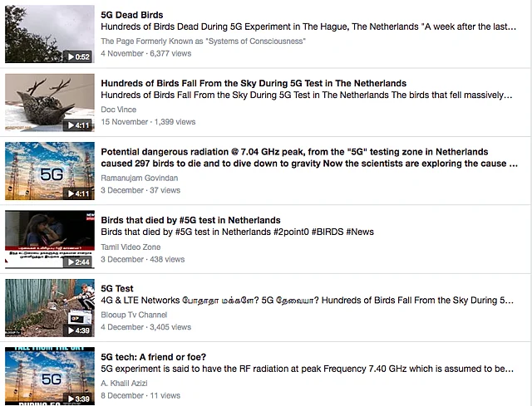Play the 2:44 Tamil news video

[x=78, y=262]
